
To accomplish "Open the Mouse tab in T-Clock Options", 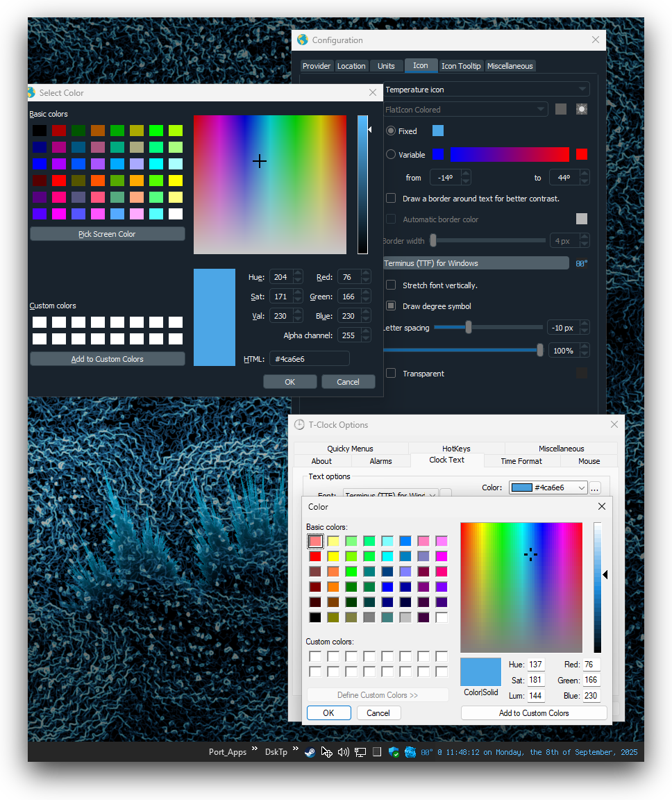I will (x=589, y=461).
